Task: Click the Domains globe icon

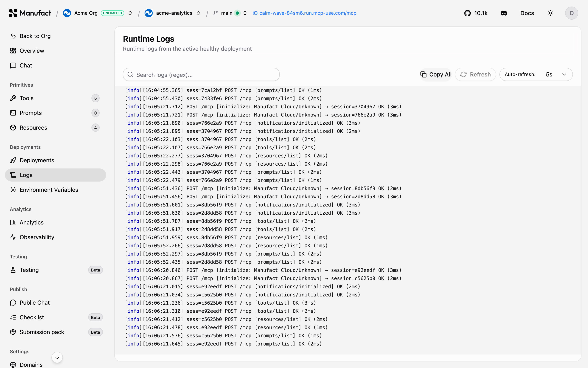Action: (13, 365)
